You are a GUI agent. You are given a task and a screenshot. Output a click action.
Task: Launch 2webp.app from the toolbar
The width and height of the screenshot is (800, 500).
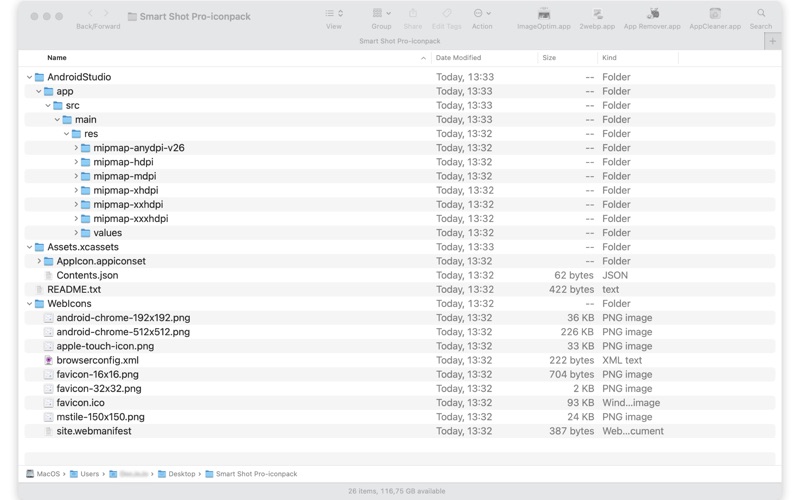pos(597,14)
